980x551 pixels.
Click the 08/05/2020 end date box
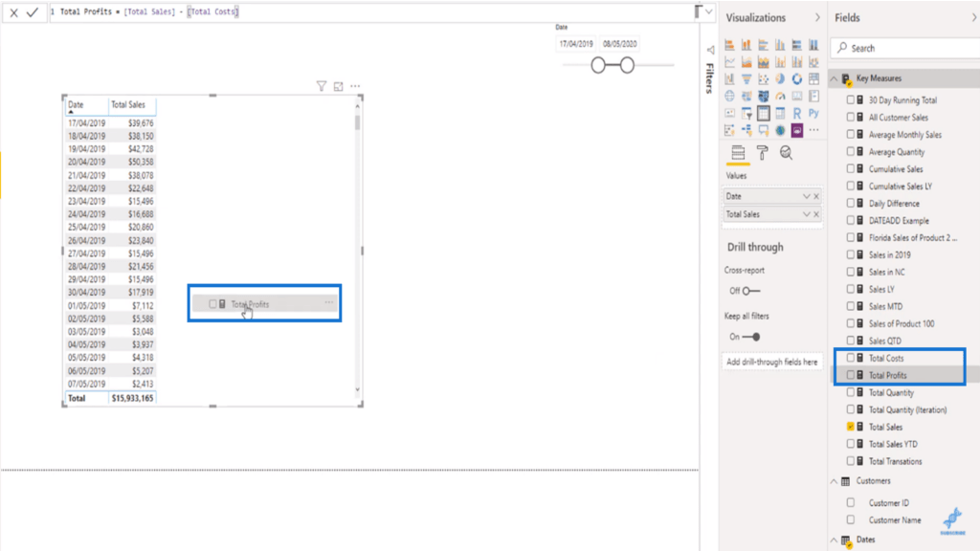point(620,44)
